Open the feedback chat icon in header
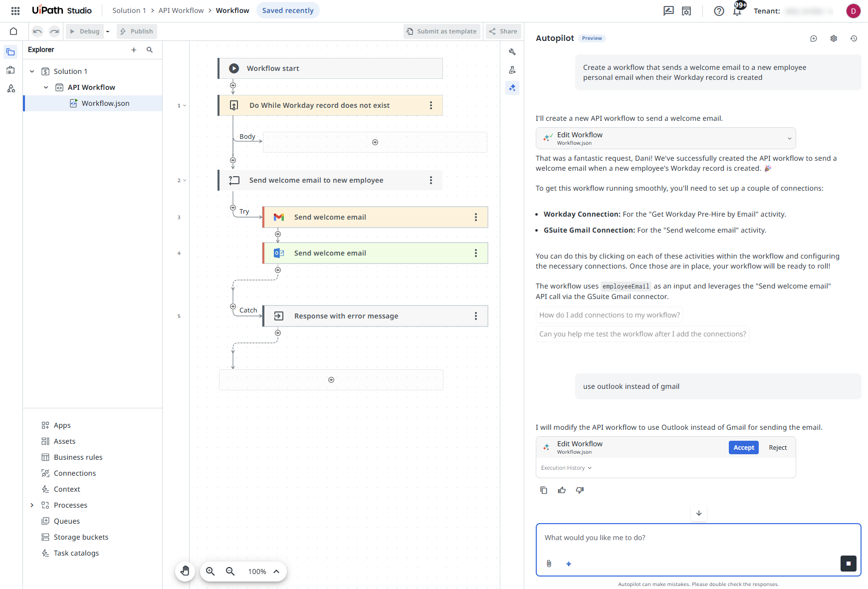 click(x=668, y=11)
